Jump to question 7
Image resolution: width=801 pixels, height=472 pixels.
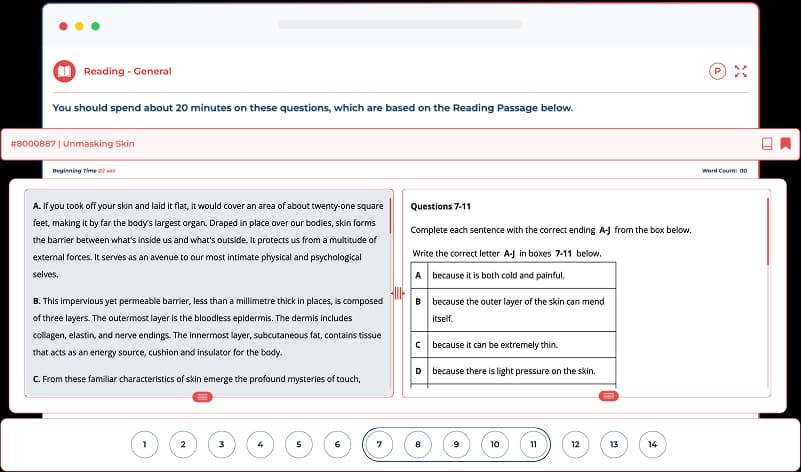[379, 443]
